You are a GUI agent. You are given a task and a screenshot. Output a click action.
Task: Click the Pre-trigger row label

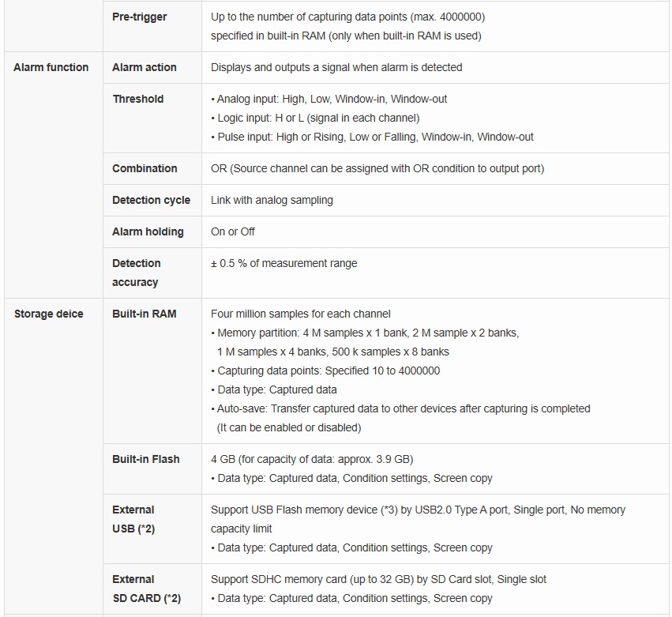[x=140, y=17]
